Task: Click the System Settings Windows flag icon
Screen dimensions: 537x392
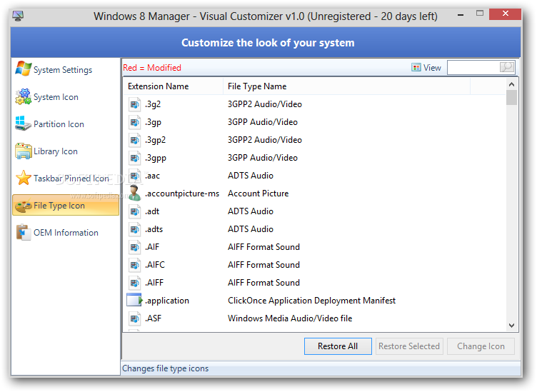Action: click(x=24, y=69)
